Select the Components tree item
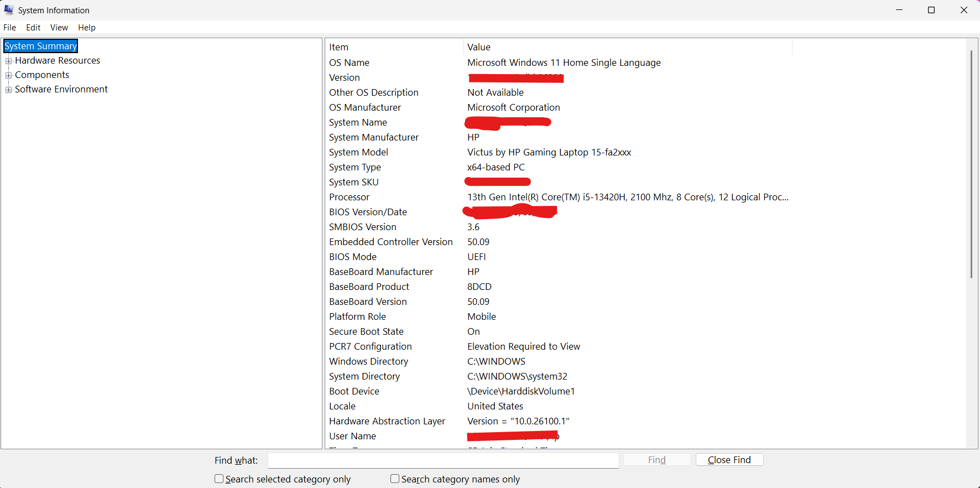Viewport: 980px width, 488px height. coord(42,75)
